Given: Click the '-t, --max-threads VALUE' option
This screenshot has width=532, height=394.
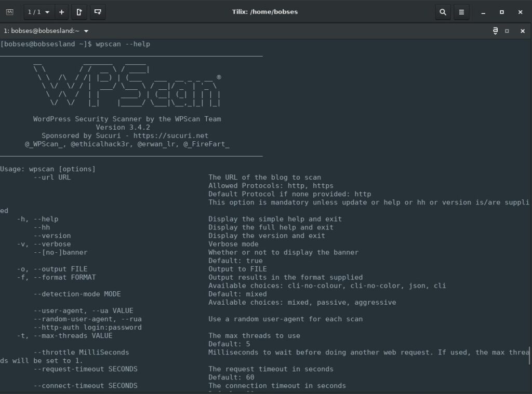Looking at the screenshot, I should coord(64,336).
